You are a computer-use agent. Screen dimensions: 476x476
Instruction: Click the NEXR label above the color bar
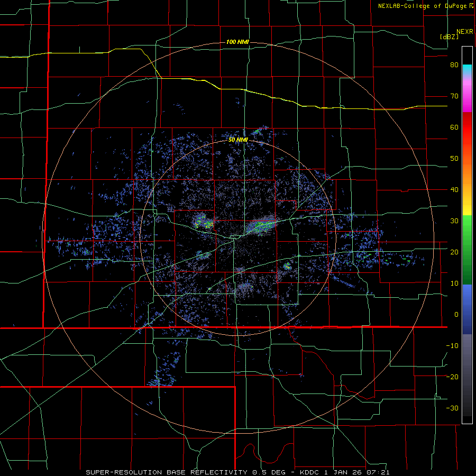tap(464, 32)
